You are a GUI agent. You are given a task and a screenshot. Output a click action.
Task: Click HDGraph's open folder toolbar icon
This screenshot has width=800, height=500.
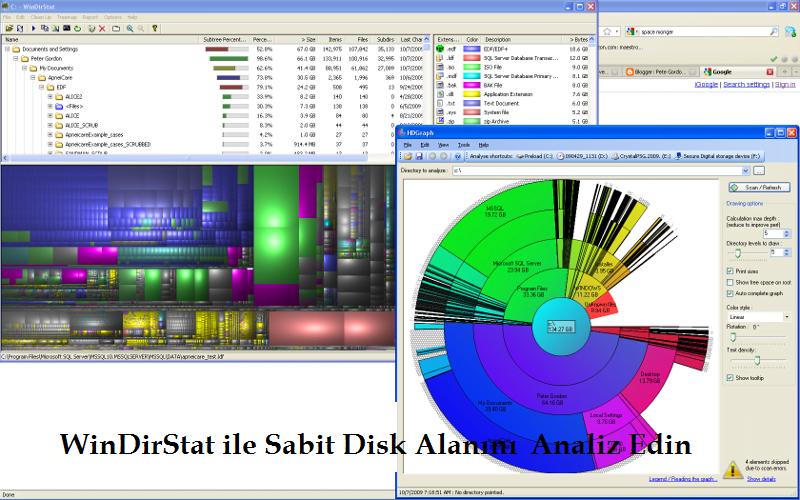tap(409, 156)
